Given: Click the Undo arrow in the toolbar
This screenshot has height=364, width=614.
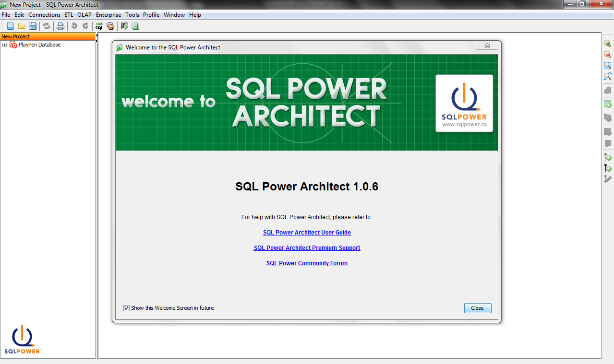Looking at the screenshot, I should tap(73, 26).
